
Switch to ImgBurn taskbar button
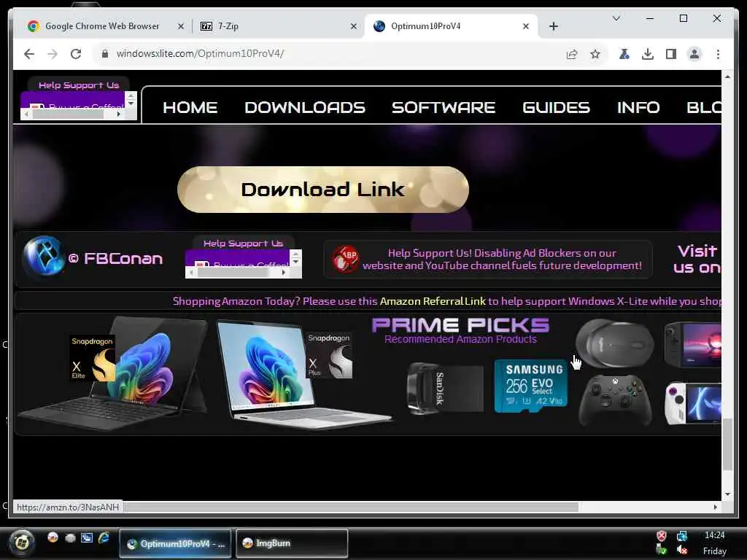pos(292,542)
